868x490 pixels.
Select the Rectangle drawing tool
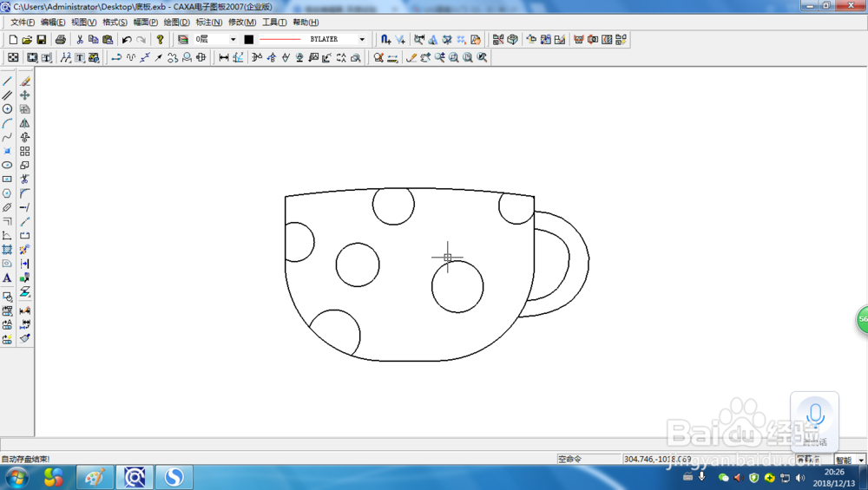[x=7, y=180]
